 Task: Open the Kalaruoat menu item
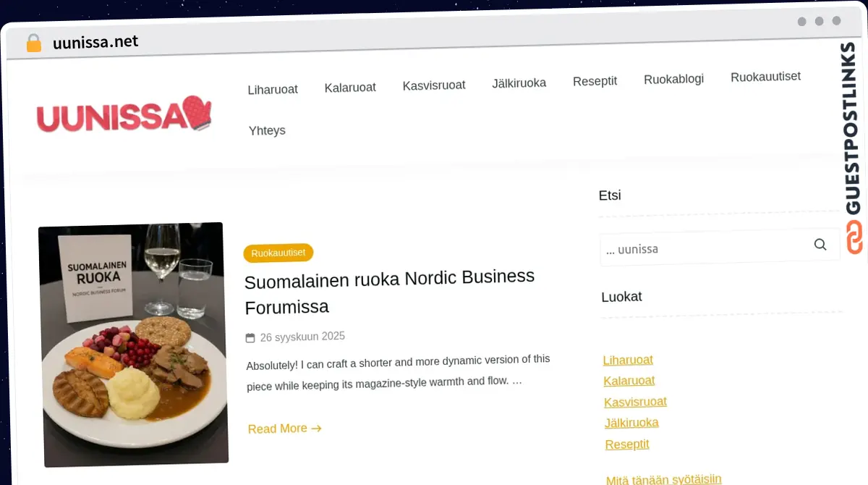350,88
